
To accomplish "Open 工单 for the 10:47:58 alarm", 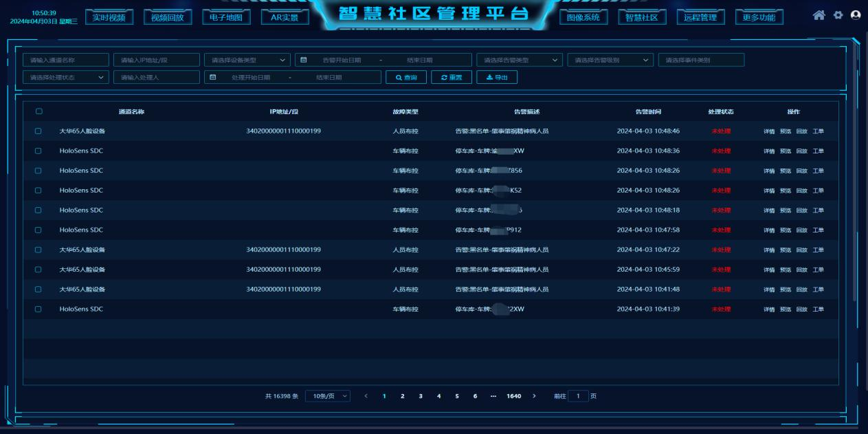I will pos(818,230).
